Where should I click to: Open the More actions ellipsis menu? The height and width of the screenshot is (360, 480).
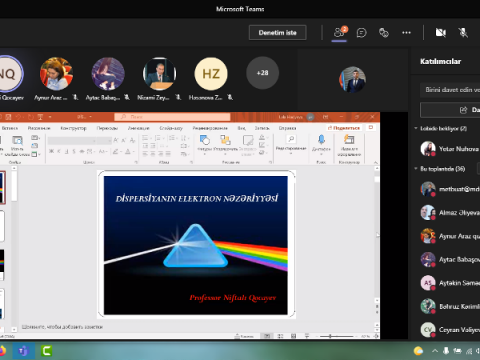click(x=406, y=33)
